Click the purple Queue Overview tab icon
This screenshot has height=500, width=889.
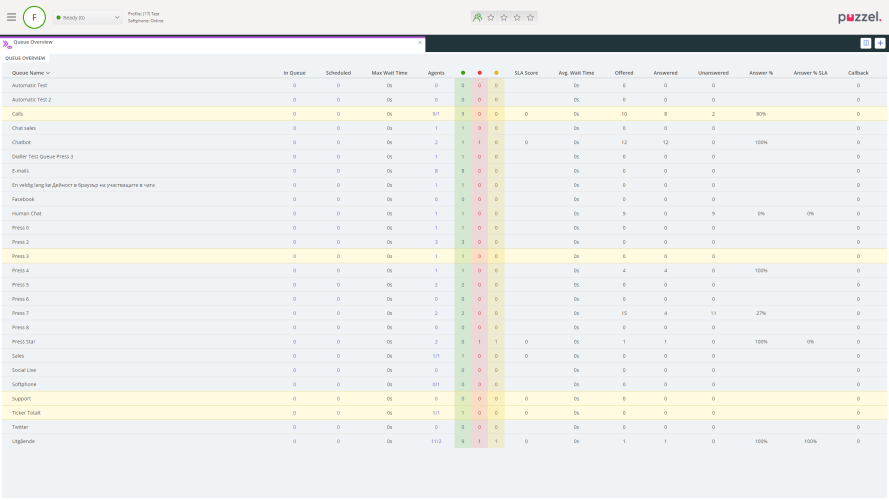7,43
